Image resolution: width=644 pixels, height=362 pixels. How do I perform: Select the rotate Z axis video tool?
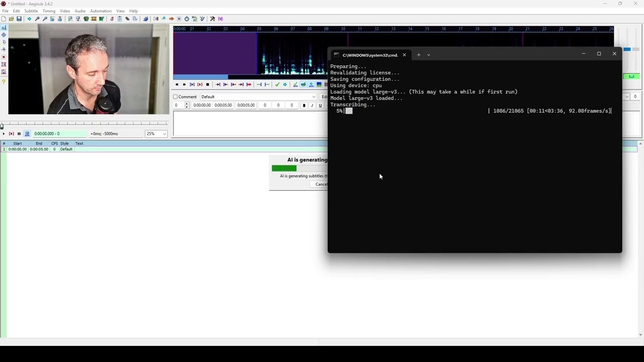click(x=4, y=42)
